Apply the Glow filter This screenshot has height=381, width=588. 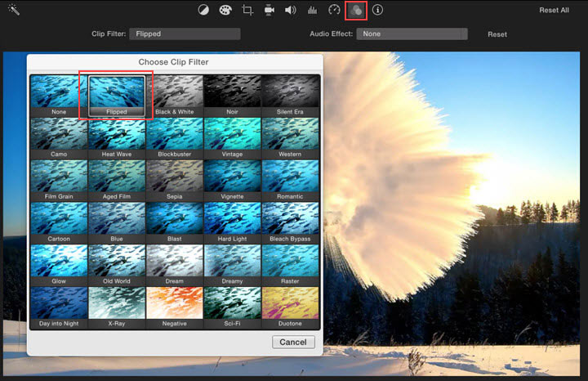click(x=59, y=266)
